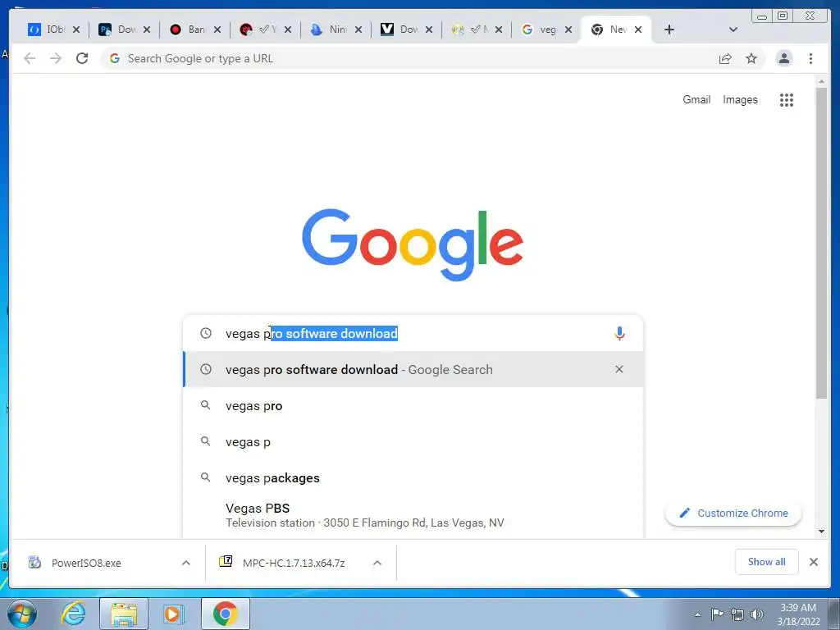This screenshot has height=630, width=840.
Task: Bookmark this tab with star icon
Action: [751, 58]
